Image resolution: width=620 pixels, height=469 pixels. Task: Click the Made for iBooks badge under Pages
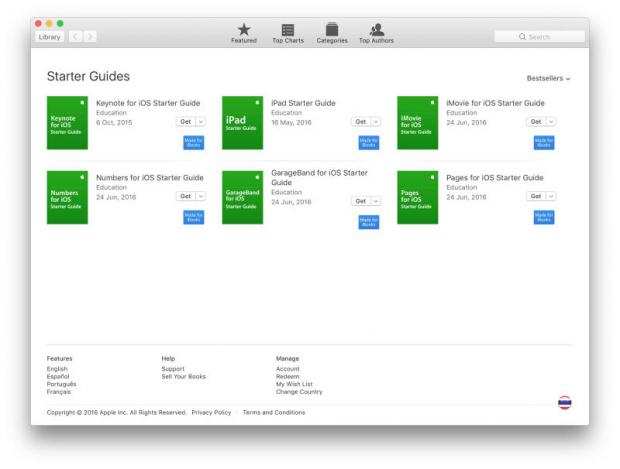pyautogui.click(x=544, y=217)
